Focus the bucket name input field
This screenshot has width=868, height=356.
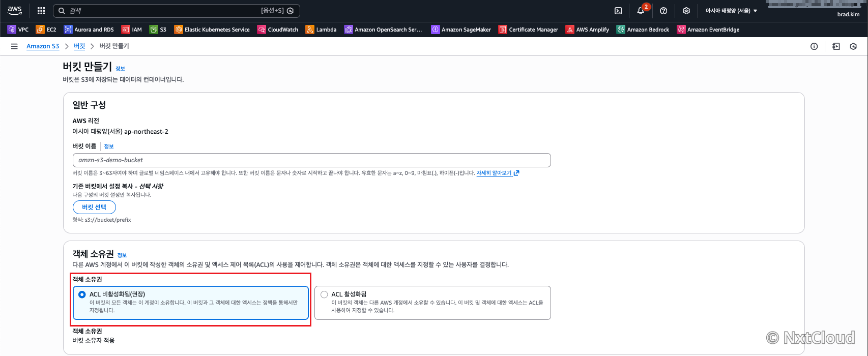pyautogui.click(x=312, y=160)
